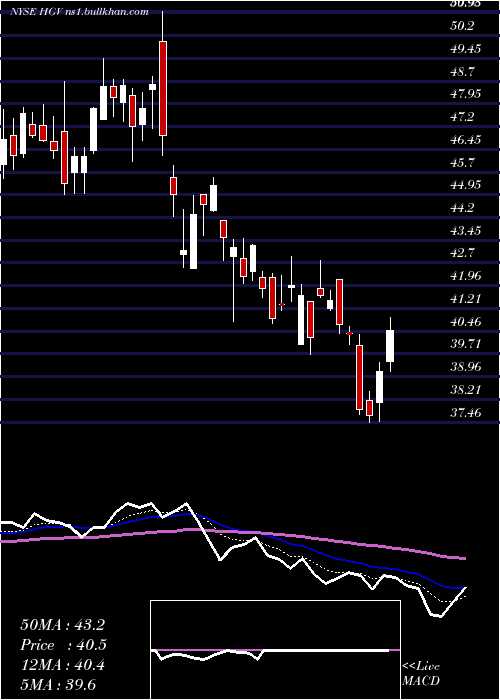Viewport: 500px width, 700px height.
Task: Click the last white candlestick near 40.46
Action: (x=390, y=346)
